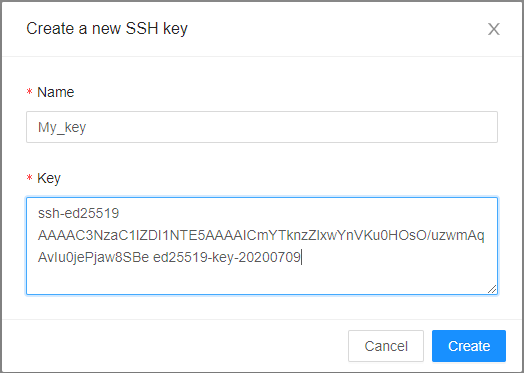The image size is (524, 373).
Task: Cancel the SSH key creation
Action: tap(386, 346)
